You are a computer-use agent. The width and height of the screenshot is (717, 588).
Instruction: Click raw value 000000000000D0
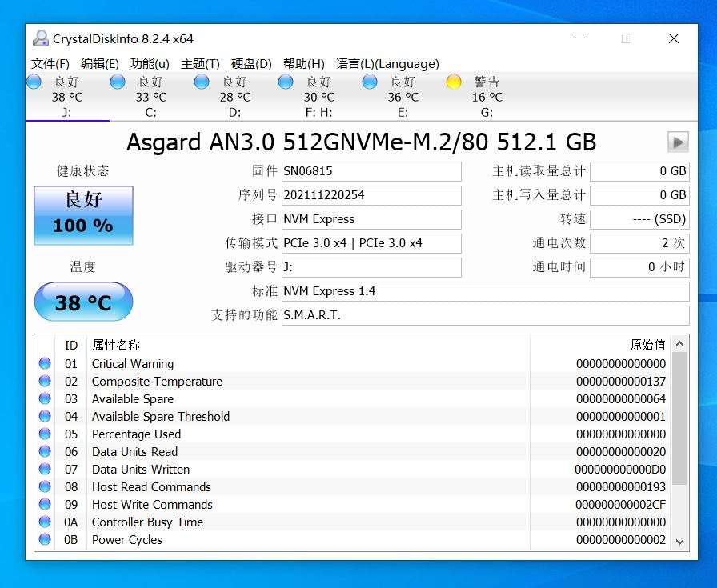620,470
